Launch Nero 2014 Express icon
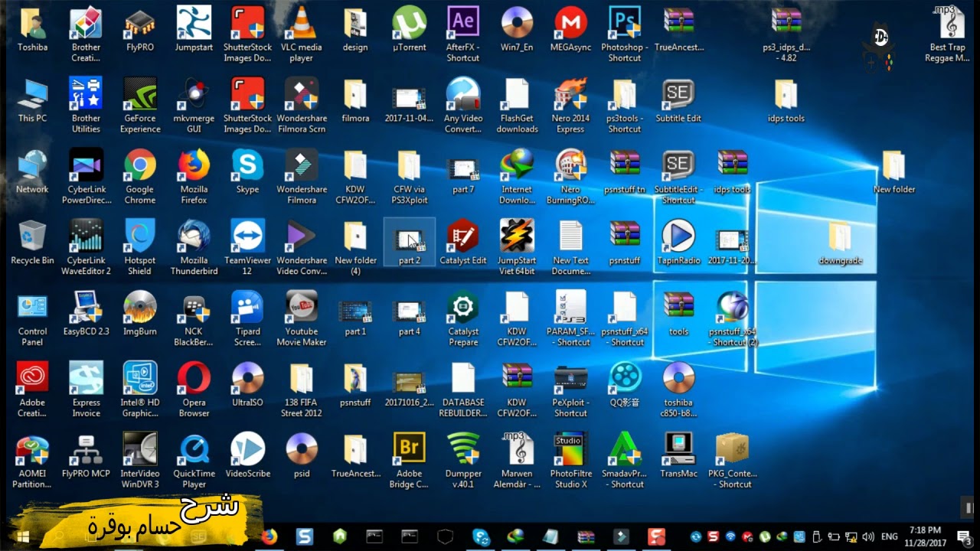 570,94
